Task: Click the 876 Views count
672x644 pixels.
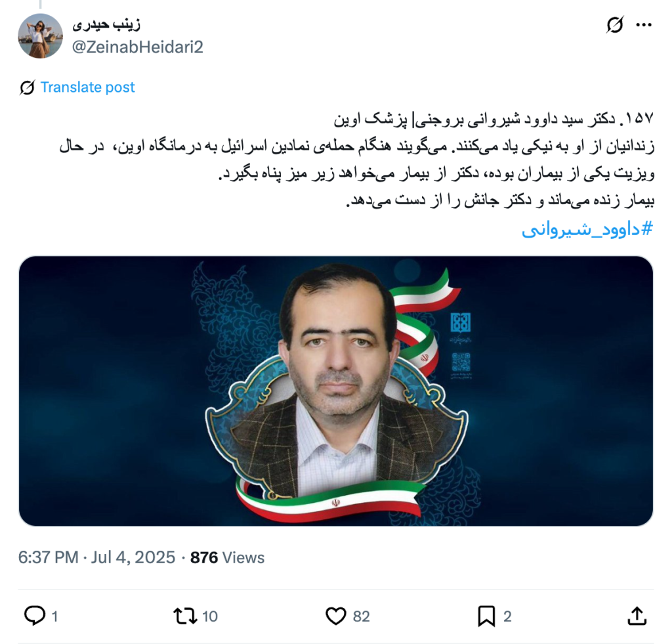Action: pos(227,557)
